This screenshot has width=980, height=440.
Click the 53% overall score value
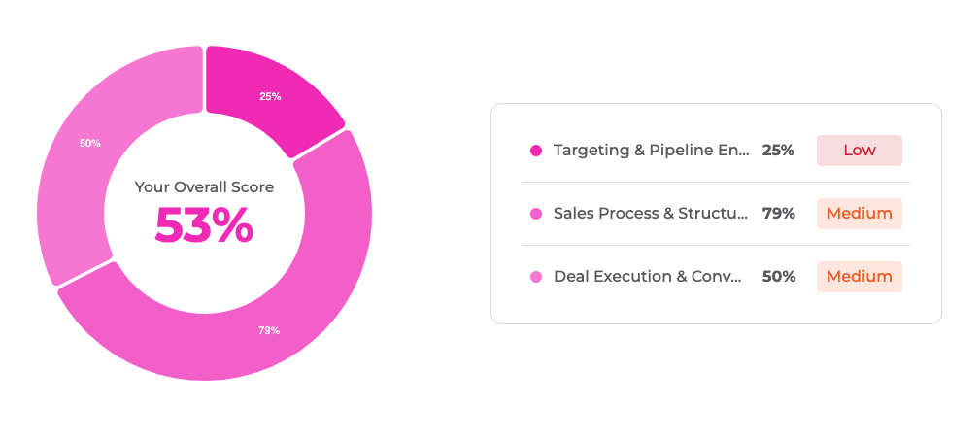204,225
